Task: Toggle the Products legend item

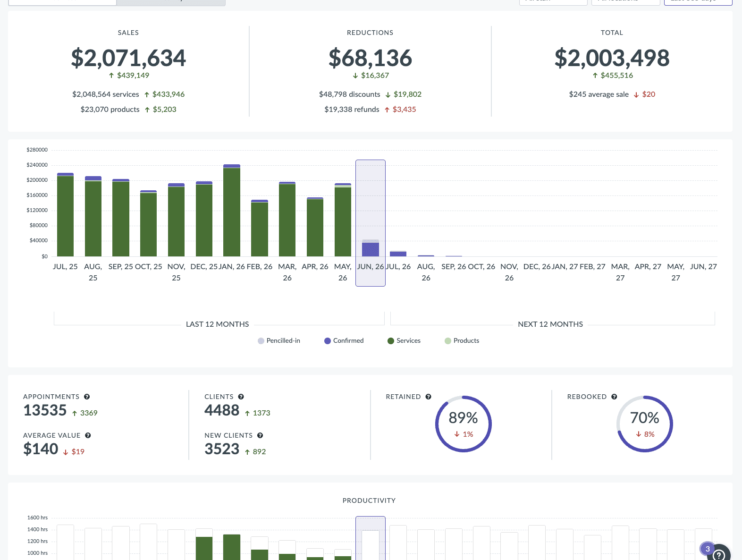Action: [x=462, y=340]
